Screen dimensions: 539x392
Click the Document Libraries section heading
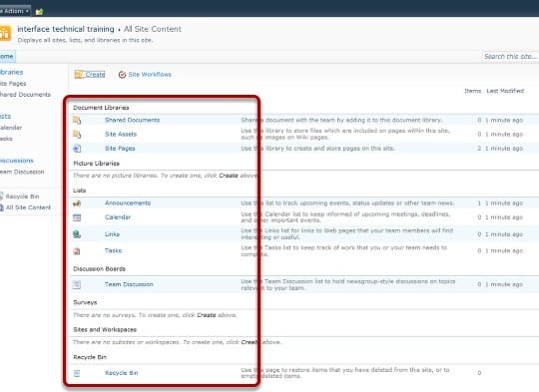tap(101, 108)
